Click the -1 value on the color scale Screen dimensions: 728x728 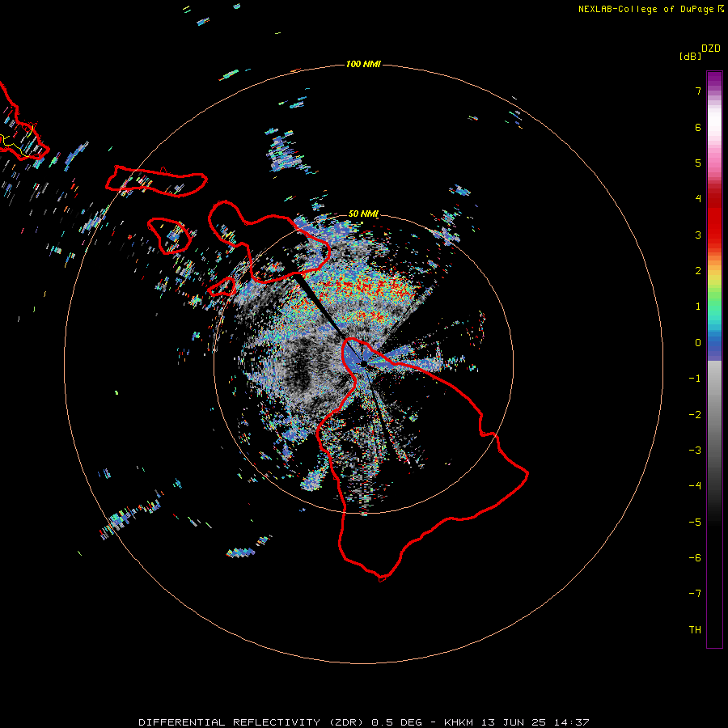(x=695, y=379)
